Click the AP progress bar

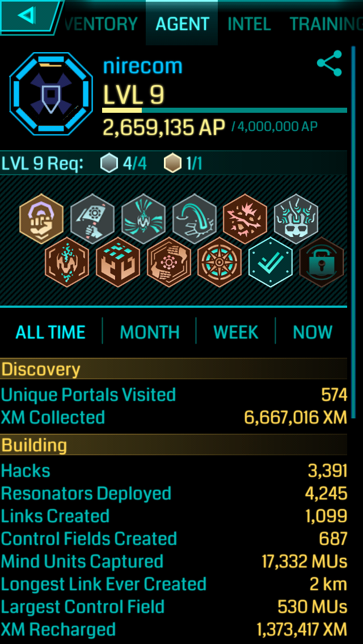pyautogui.click(x=225, y=110)
